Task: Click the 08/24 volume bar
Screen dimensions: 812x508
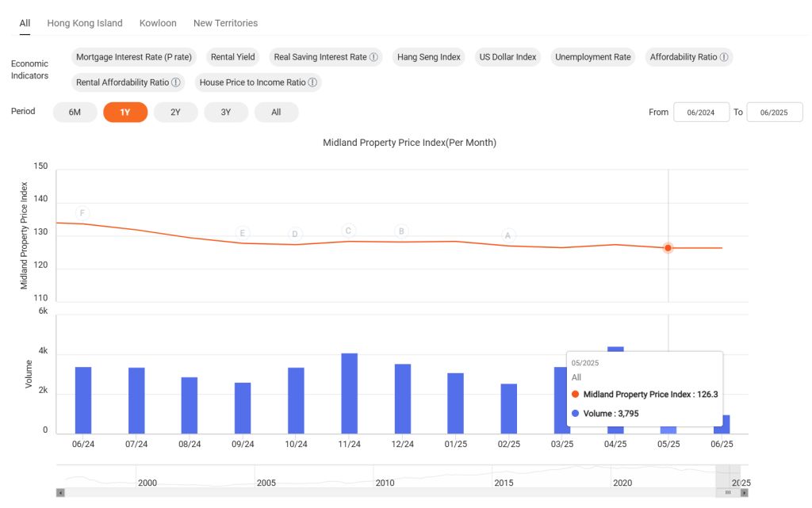Action: coord(190,406)
